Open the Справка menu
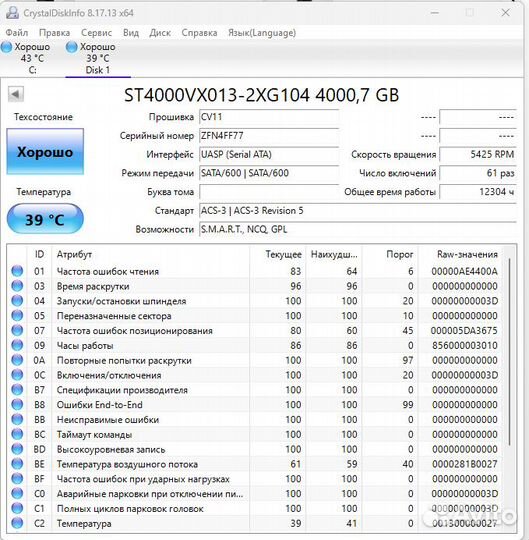The width and height of the screenshot is (529, 540). click(x=199, y=33)
